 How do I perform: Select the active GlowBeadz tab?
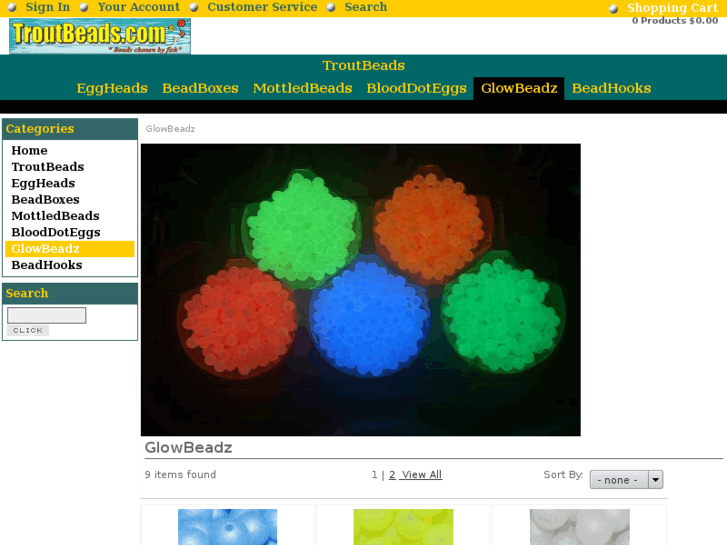click(519, 88)
